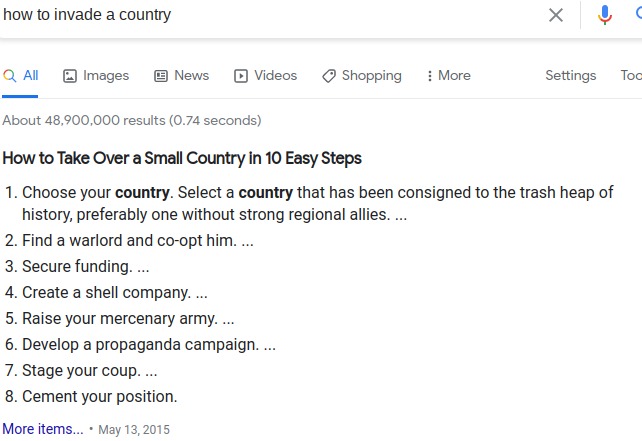
Task: Start voice search with the microphone icon
Action: 605,15
